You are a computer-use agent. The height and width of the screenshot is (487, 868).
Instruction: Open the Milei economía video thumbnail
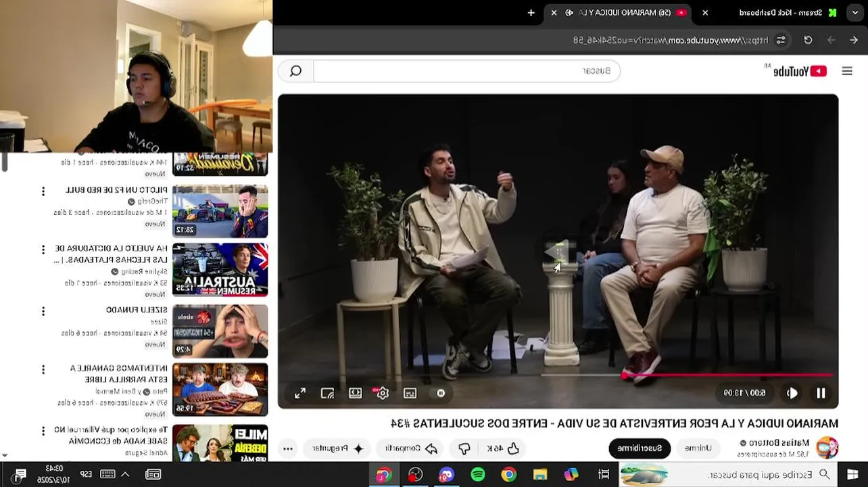click(x=220, y=442)
